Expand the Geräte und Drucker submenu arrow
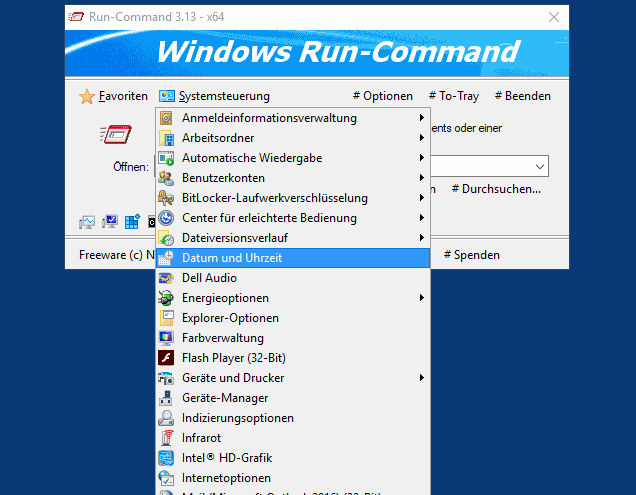Viewport: 636px width, 495px height. pos(422,378)
